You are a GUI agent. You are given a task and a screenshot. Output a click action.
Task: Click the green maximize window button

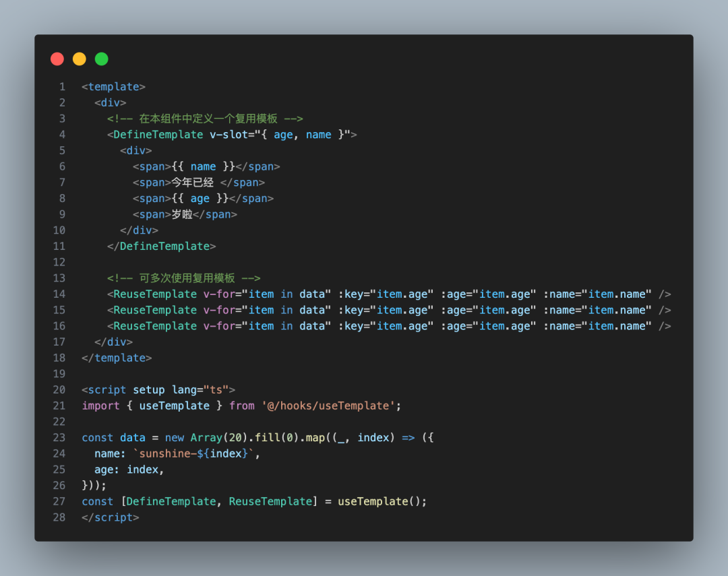pos(101,59)
